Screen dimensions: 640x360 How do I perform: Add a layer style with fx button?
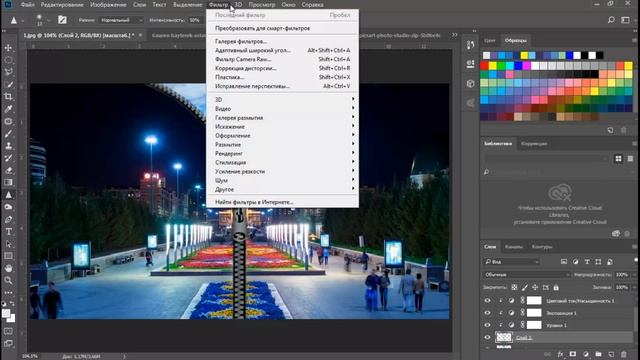pos(560,354)
